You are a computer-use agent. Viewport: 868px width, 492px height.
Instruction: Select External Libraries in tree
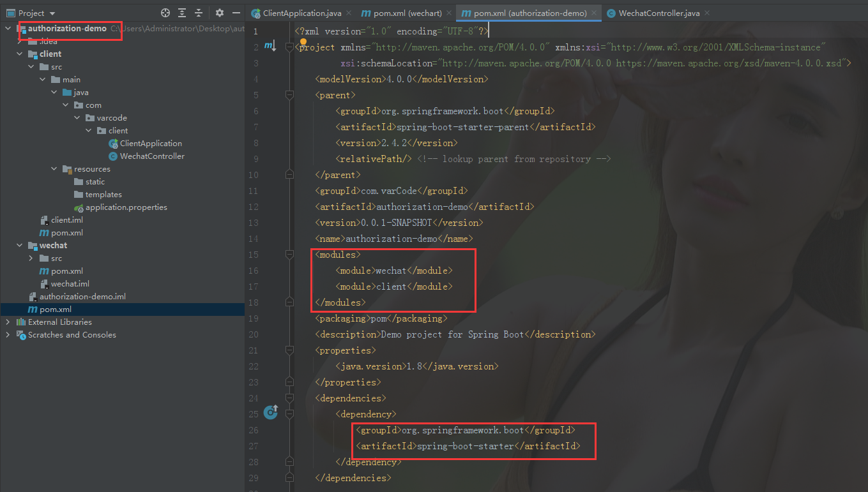tap(59, 322)
